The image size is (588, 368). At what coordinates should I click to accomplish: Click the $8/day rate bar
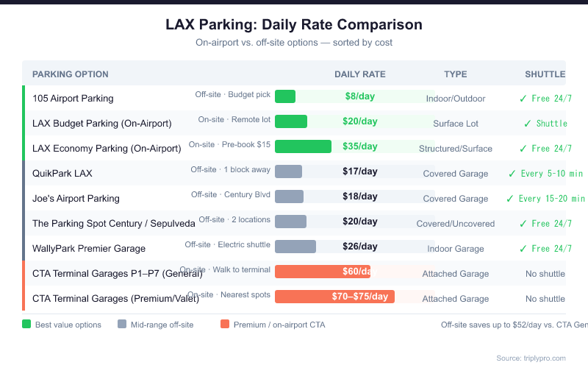285,96
